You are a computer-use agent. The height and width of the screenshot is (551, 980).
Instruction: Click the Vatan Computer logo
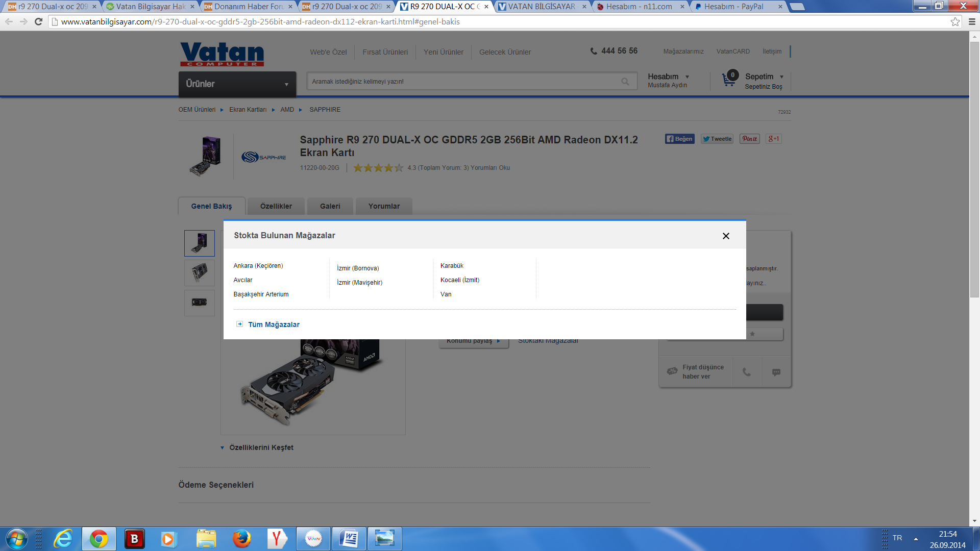(x=222, y=54)
